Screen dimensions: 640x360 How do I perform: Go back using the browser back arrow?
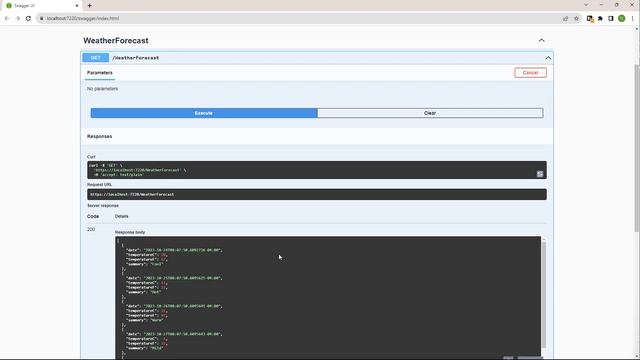7,18
